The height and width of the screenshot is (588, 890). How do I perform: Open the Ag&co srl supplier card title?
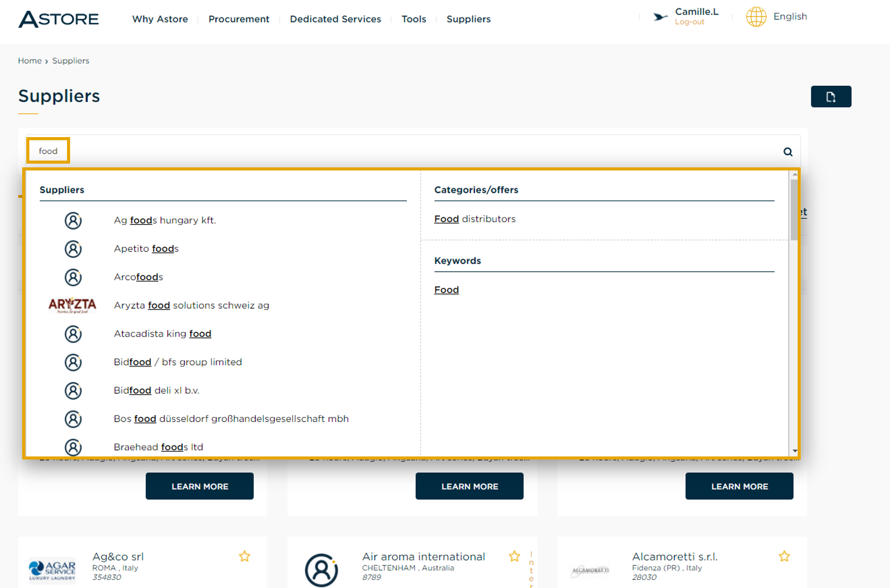click(x=118, y=557)
